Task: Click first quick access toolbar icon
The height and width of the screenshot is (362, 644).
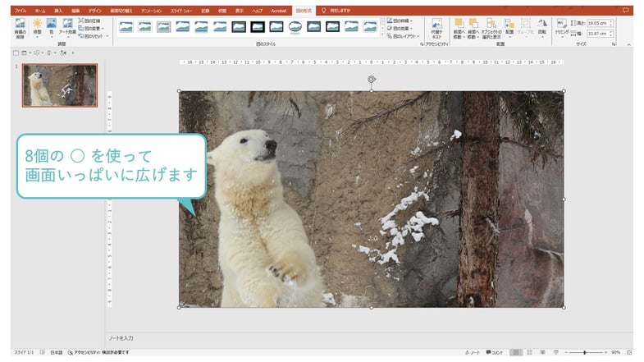Action: 16,53
